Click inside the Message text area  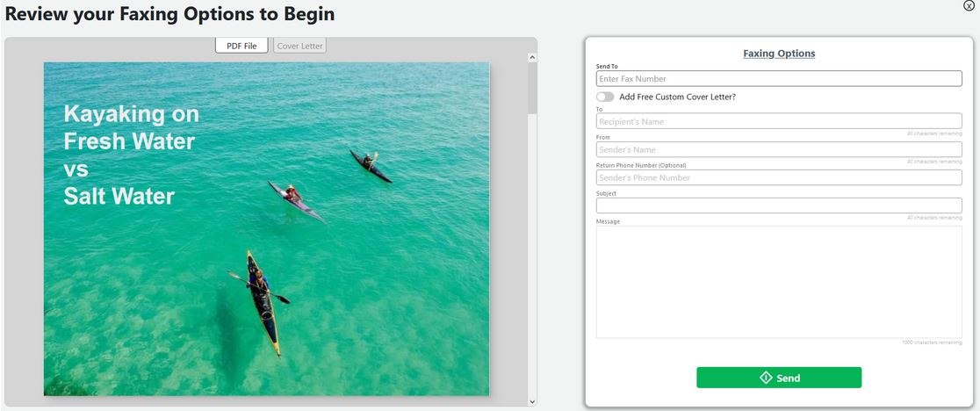coord(779,281)
